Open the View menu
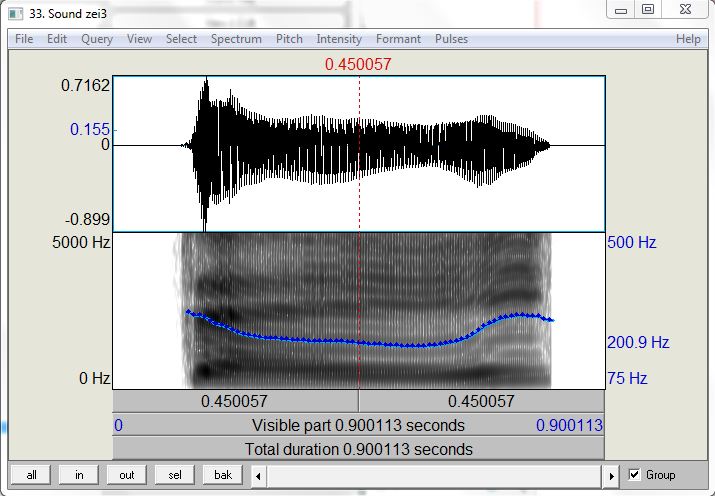The width and height of the screenshot is (715, 496). tap(139, 39)
